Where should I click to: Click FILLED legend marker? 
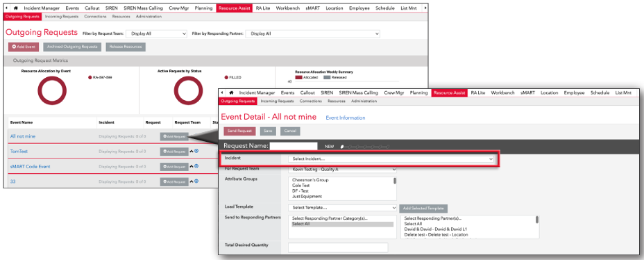tap(226, 77)
